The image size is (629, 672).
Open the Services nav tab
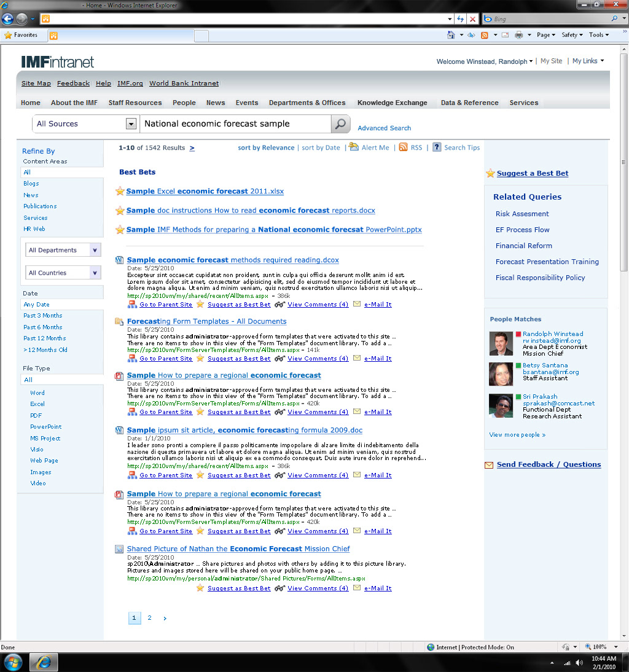523,103
